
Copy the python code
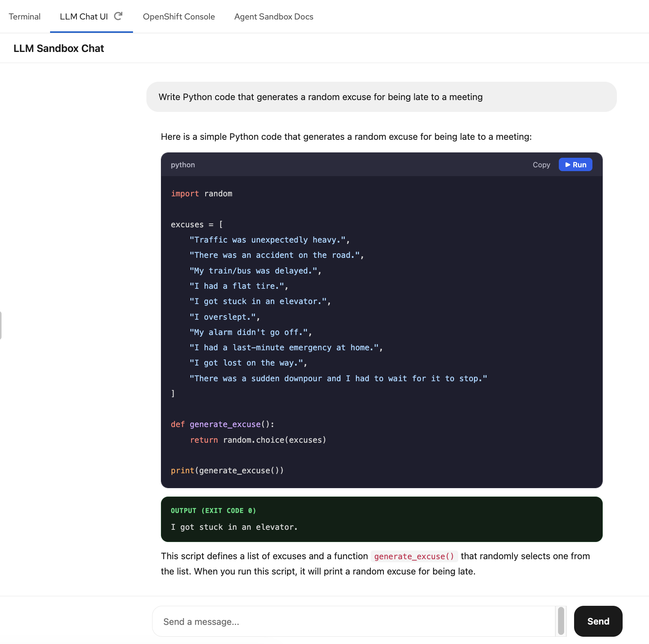coord(541,165)
